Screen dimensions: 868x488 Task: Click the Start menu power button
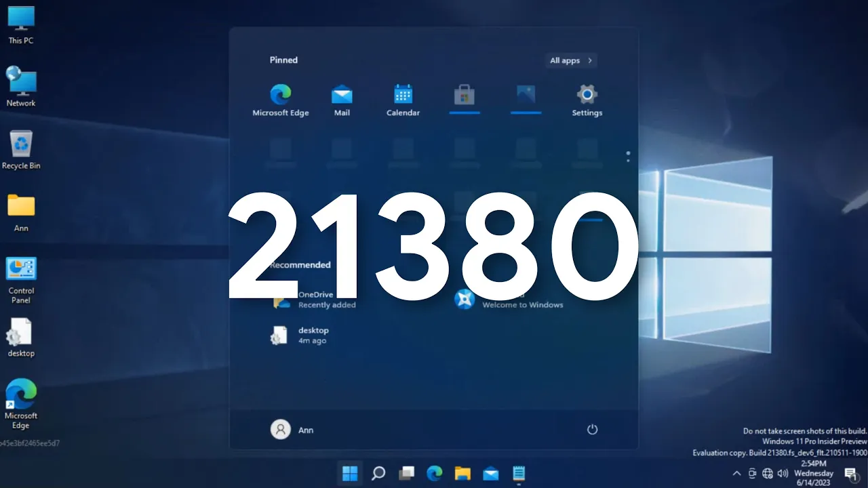click(x=592, y=430)
